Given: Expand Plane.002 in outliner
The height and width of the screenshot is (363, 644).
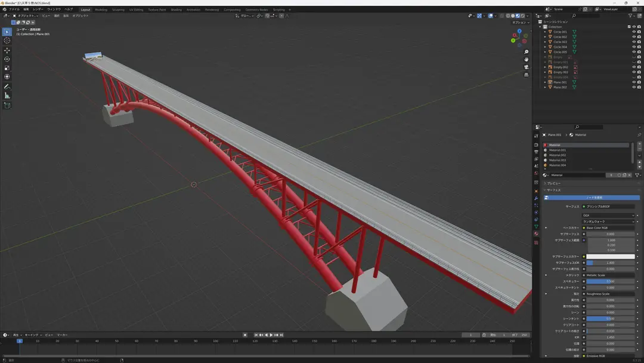Looking at the screenshot, I should click(545, 87).
